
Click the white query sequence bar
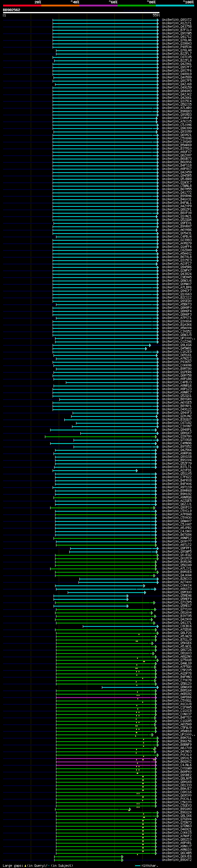click(81, 12)
